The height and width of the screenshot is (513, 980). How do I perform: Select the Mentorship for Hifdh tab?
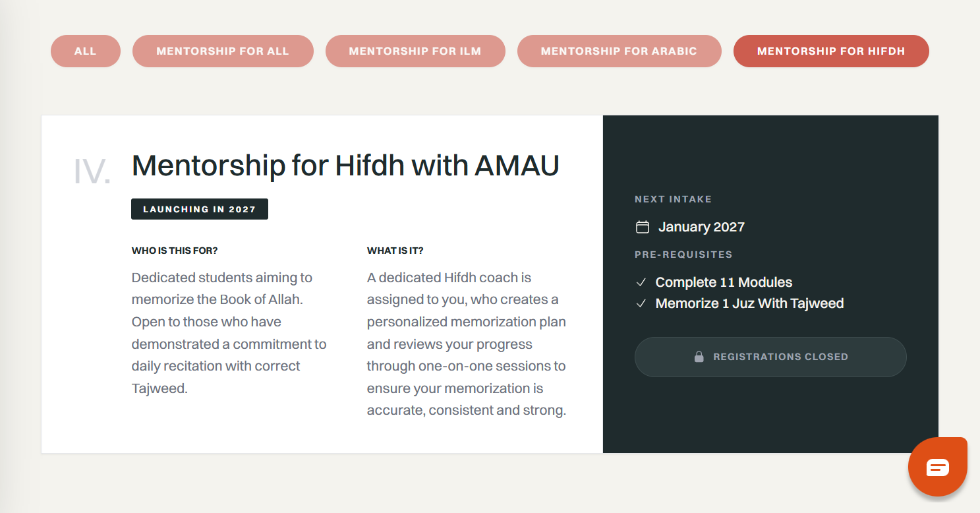point(831,51)
